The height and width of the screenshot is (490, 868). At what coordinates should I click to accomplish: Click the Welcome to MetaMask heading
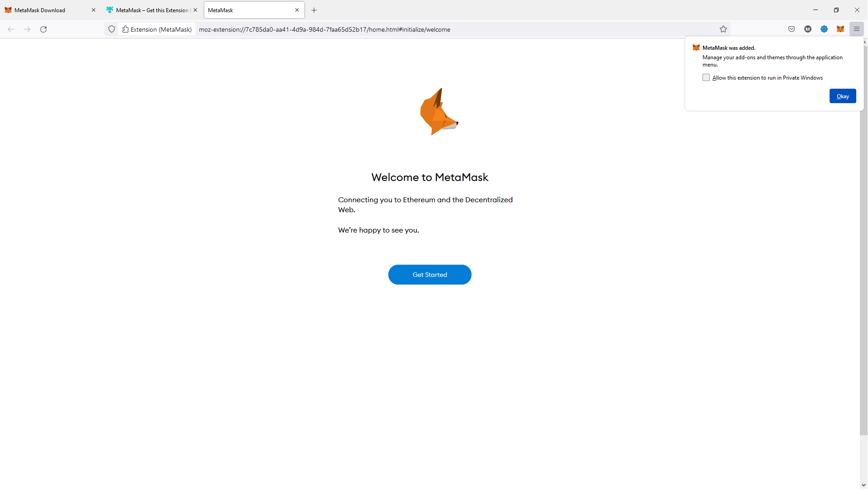coord(429,177)
